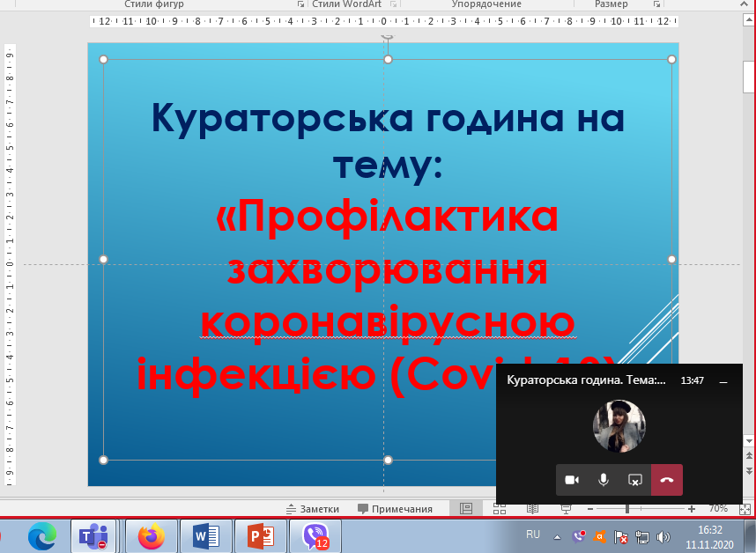Click the RU language indicator
The width and height of the screenshot is (756, 553).
point(532,535)
